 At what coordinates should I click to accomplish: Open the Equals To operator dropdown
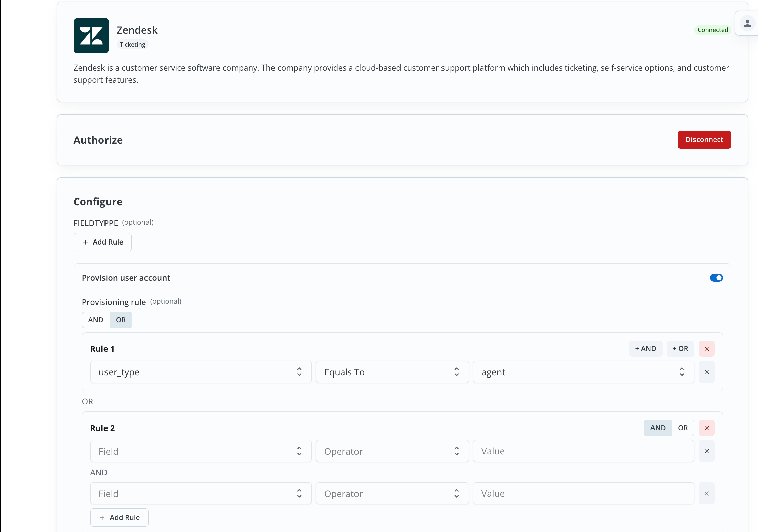pos(392,372)
